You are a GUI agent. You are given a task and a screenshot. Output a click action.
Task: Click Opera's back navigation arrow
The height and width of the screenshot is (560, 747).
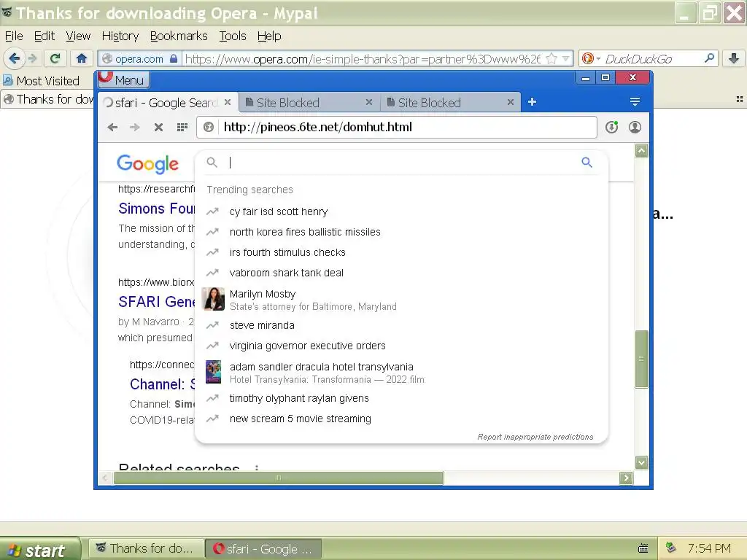click(x=112, y=127)
